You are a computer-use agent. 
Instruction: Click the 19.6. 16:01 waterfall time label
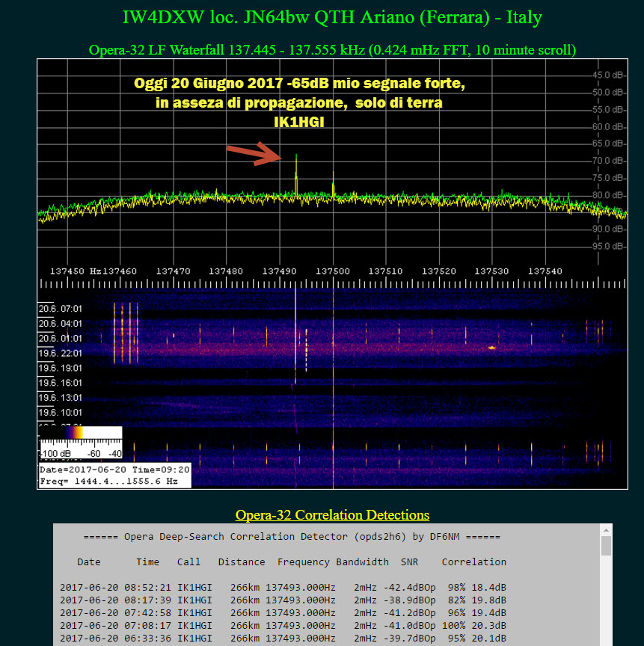(60, 383)
